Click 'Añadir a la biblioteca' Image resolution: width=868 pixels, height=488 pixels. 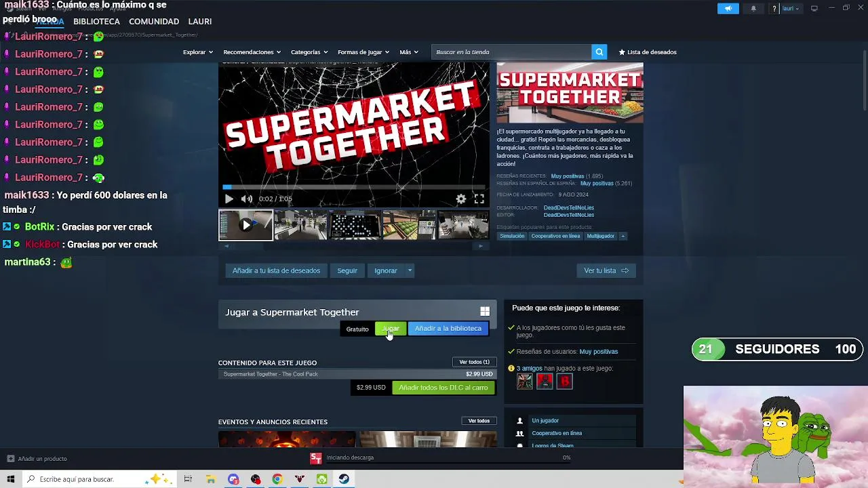point(448,329)
